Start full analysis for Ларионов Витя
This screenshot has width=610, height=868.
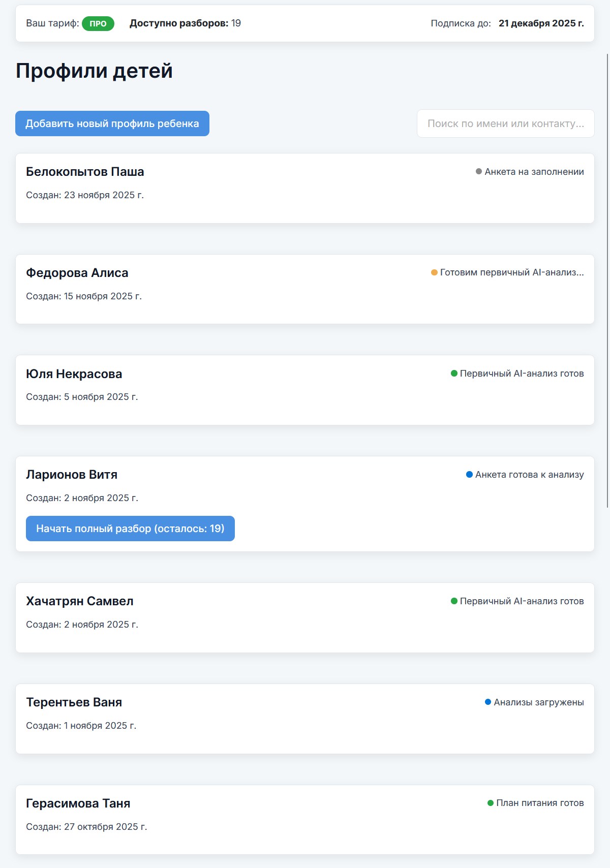click(x=130, y=529)
